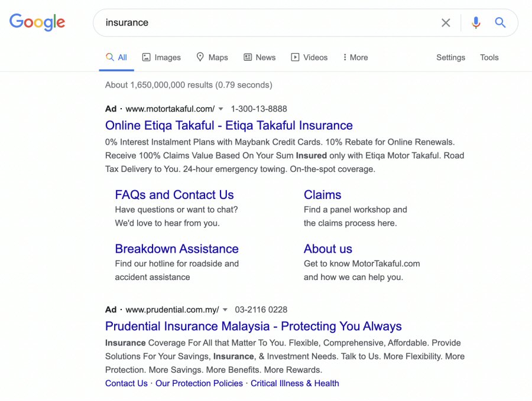Open the About us sitelink
The height and width of the screenshot is (401, 532).
[327, 249]
